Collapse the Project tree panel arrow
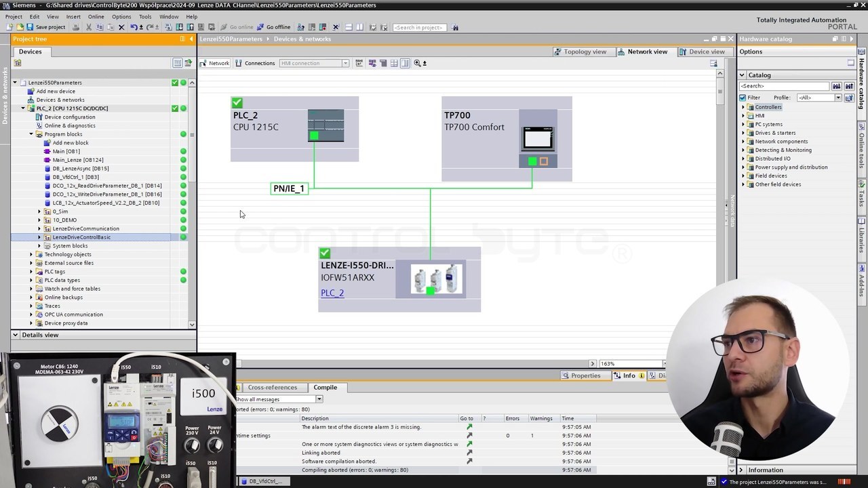 click(191, 39)
